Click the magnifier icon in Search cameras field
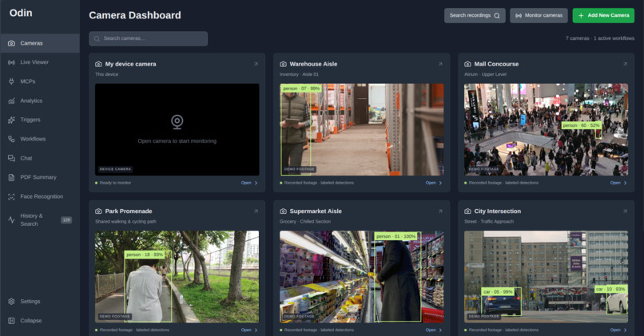644x336 pixels. (97, 38)
